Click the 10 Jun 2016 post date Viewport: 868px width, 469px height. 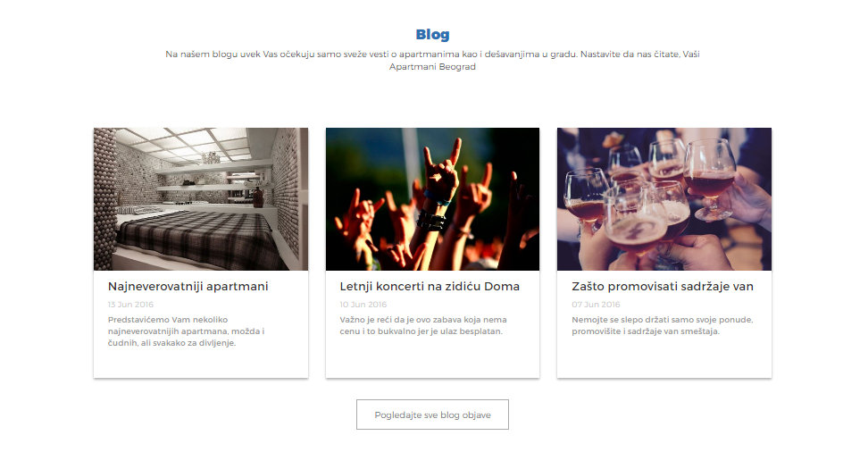pos(363,305)
